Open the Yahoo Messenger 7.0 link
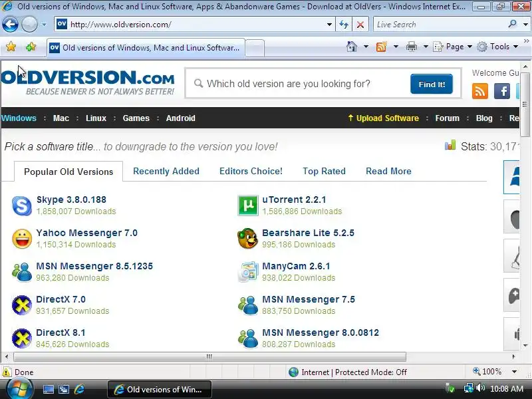 coord(87,233)
